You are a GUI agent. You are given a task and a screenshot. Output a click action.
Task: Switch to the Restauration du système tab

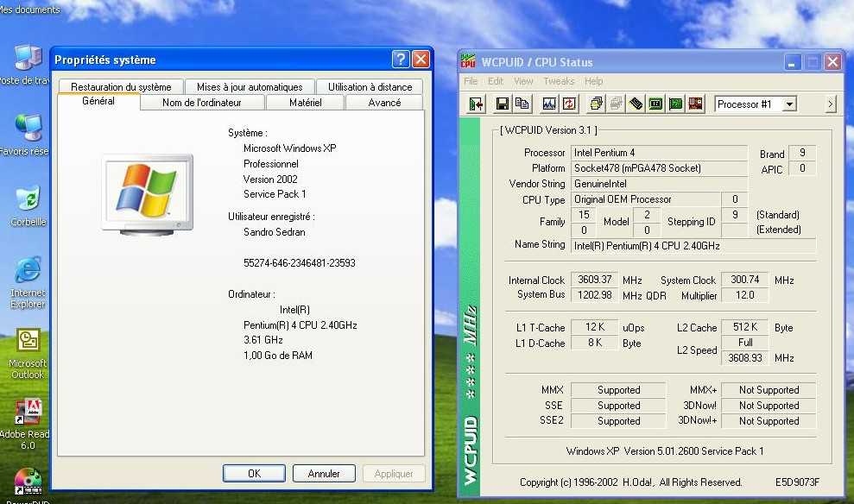tap(120, 86)
